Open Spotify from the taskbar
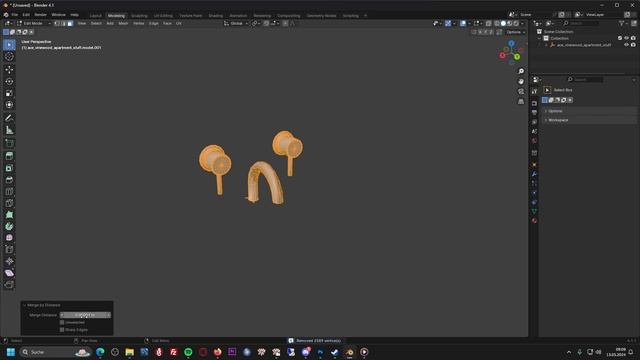This screenshot has height=360, width=640. pos(188,352)
